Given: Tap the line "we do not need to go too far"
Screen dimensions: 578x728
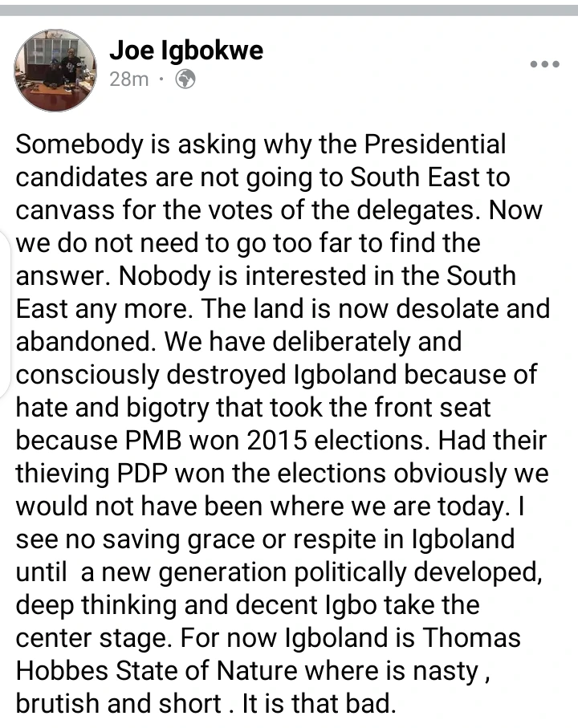Looking at the screenshot, I should tap(248, 243).
